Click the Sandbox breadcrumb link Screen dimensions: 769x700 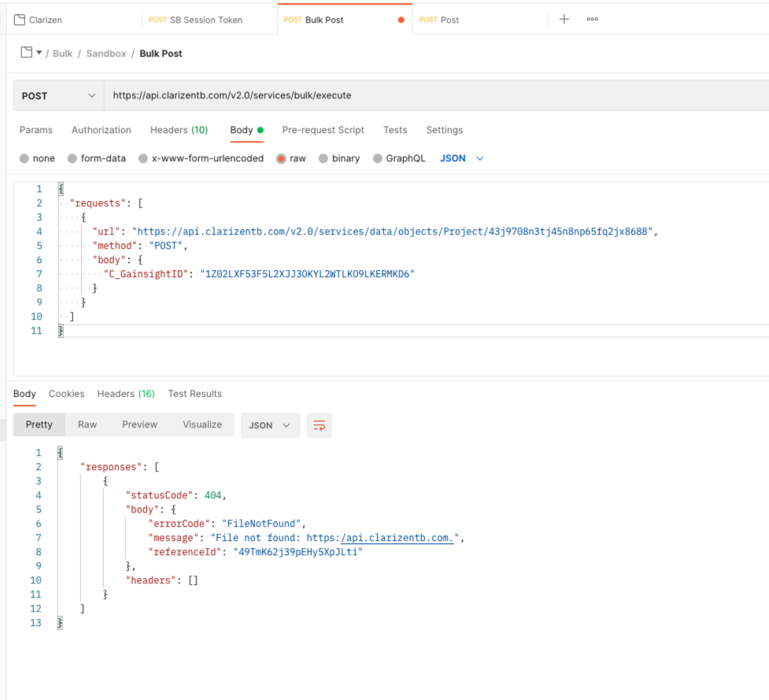[x=106, y=54]
